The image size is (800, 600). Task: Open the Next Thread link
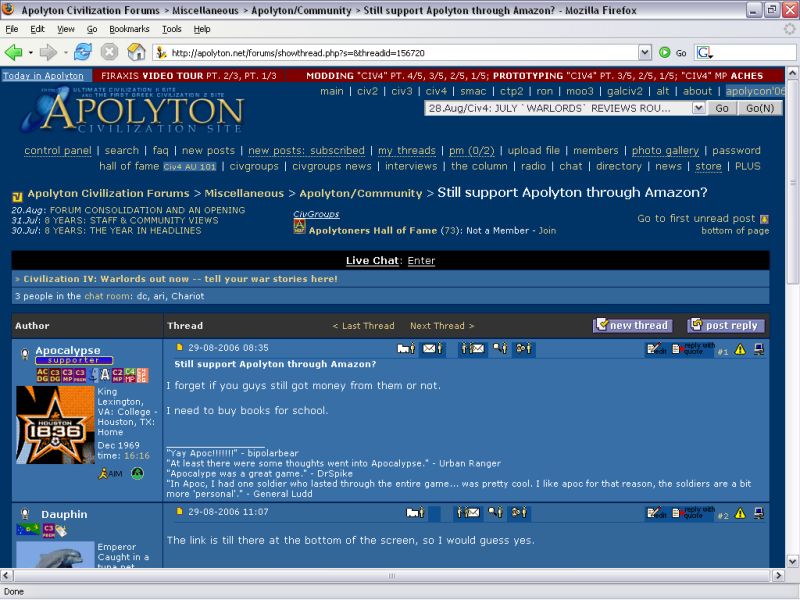441,326
